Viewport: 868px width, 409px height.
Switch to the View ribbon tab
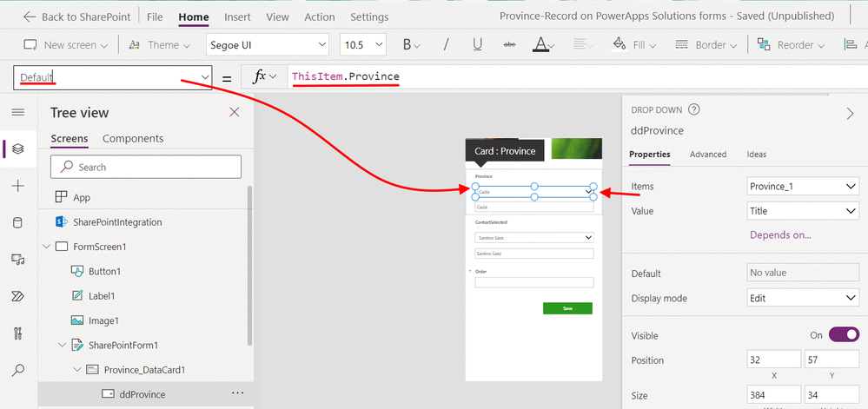(x=277, y=16)
